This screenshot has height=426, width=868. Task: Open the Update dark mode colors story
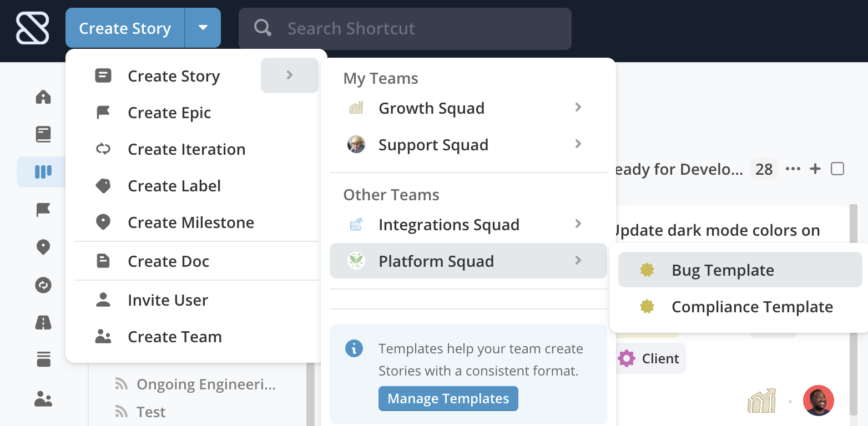[717, 230]
